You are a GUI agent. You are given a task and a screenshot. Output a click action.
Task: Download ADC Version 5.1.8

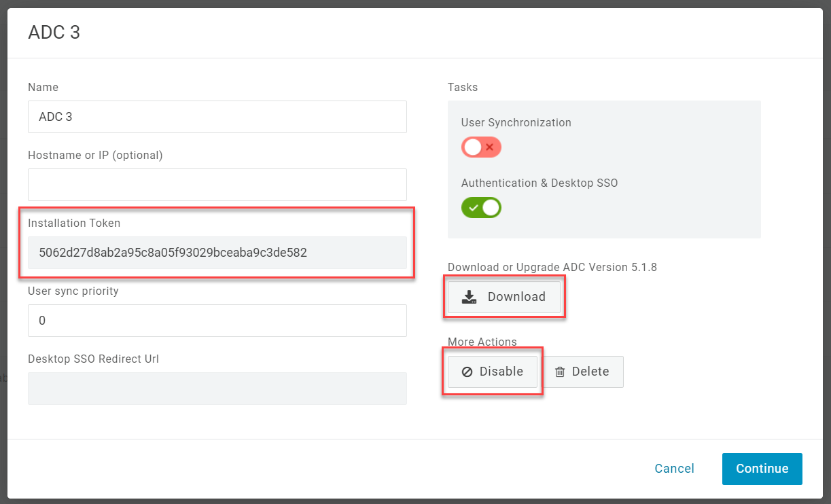503,297
